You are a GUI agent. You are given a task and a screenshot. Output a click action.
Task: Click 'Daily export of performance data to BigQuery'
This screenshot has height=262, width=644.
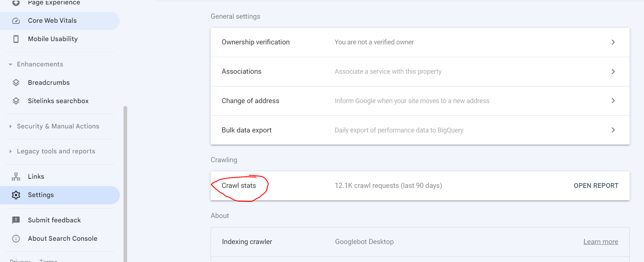(x=399, y=130)
